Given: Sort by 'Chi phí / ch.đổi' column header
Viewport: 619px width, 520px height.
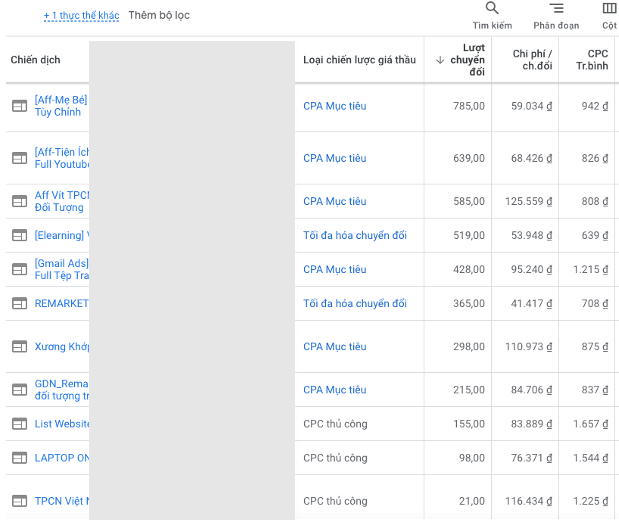Looking at the screenshot, I should pyautogui.click(x=532, y=60).
